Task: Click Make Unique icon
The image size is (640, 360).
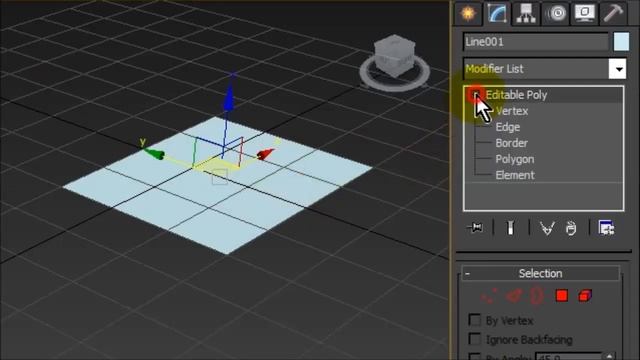Action: pos(547,228)
